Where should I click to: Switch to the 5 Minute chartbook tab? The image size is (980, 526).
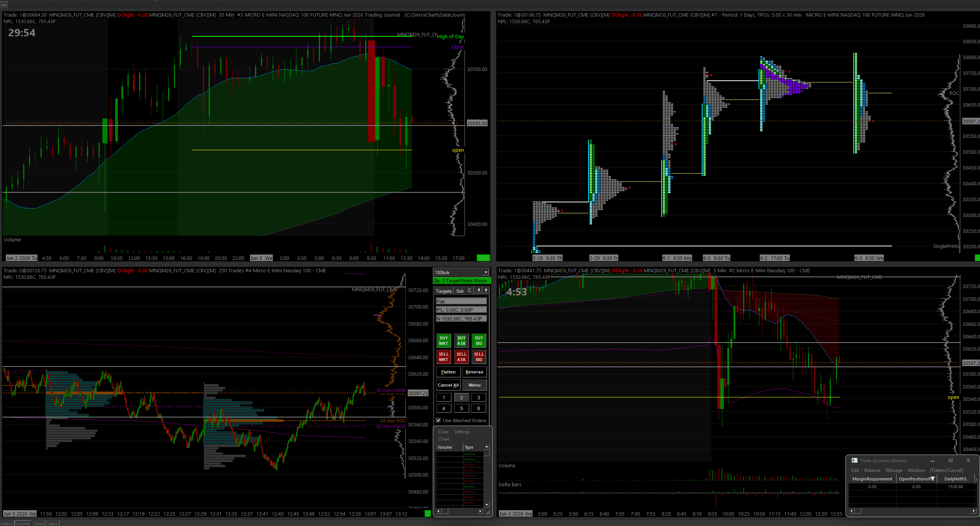pos(53,524)
